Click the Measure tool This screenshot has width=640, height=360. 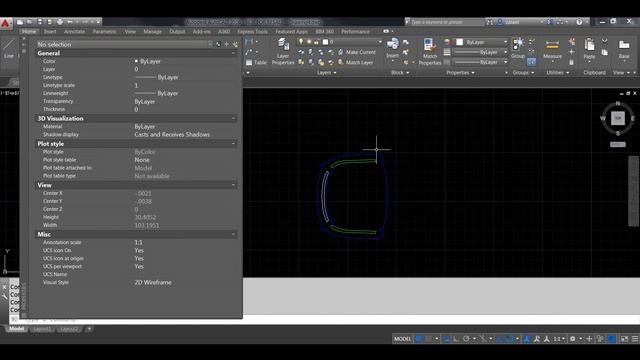point(552,50)
